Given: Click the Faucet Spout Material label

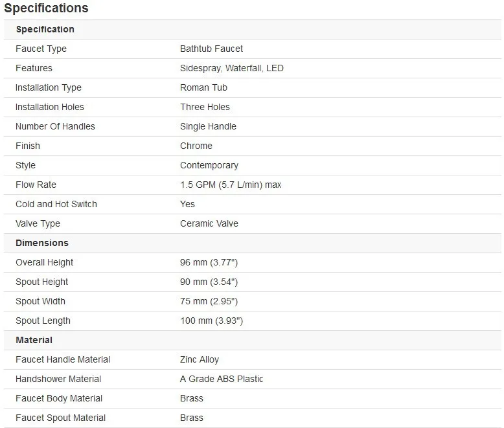Looking at the screenshot, I should click(60, 418).
